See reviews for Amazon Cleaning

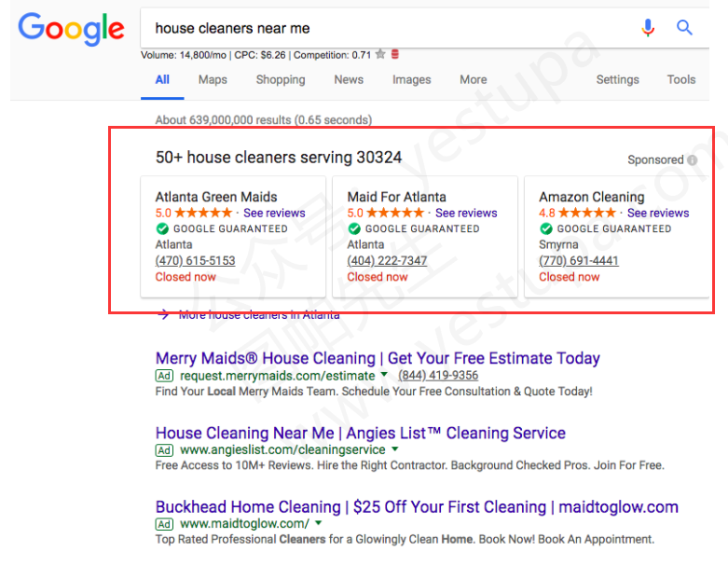click(x=658, y=214)
